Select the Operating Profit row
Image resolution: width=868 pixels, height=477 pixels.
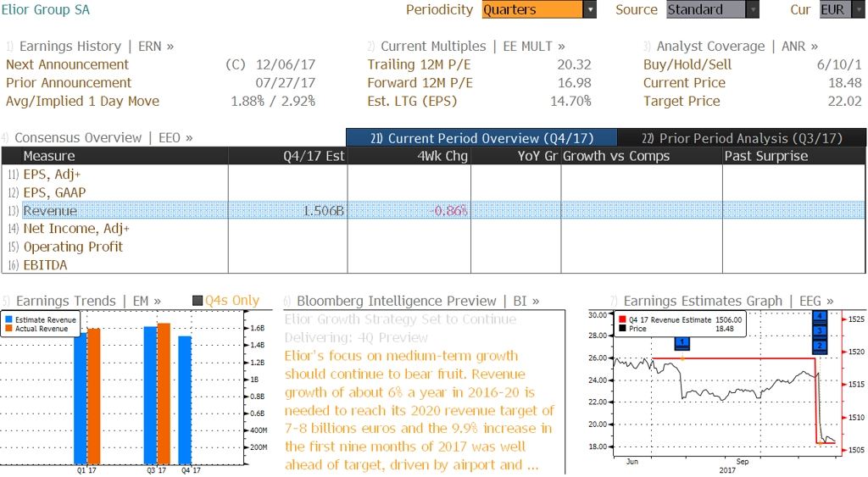point(433,247)
